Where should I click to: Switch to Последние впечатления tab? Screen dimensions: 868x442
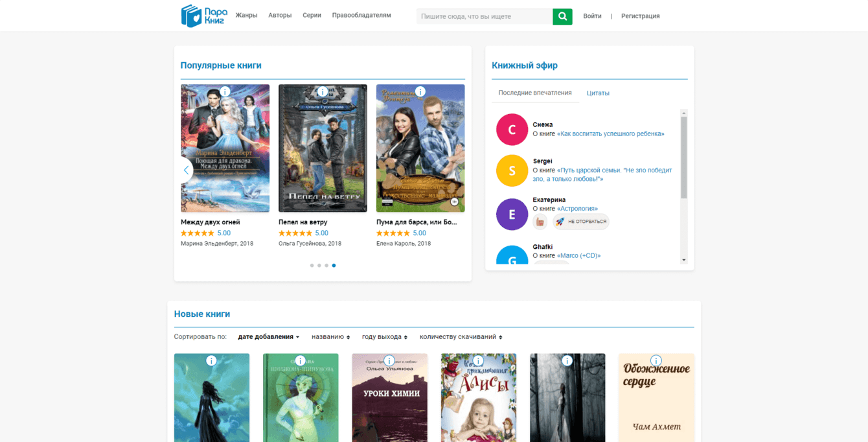tap(535, 93)
